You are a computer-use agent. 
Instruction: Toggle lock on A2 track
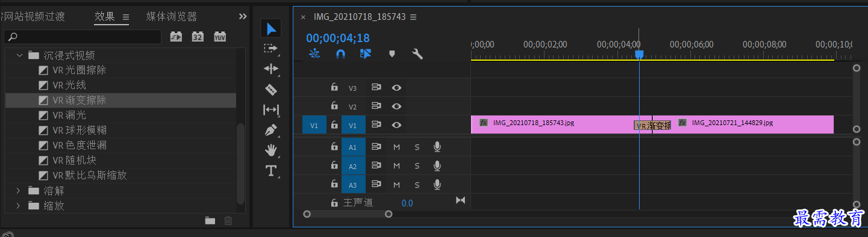click(x=334, y=165)
